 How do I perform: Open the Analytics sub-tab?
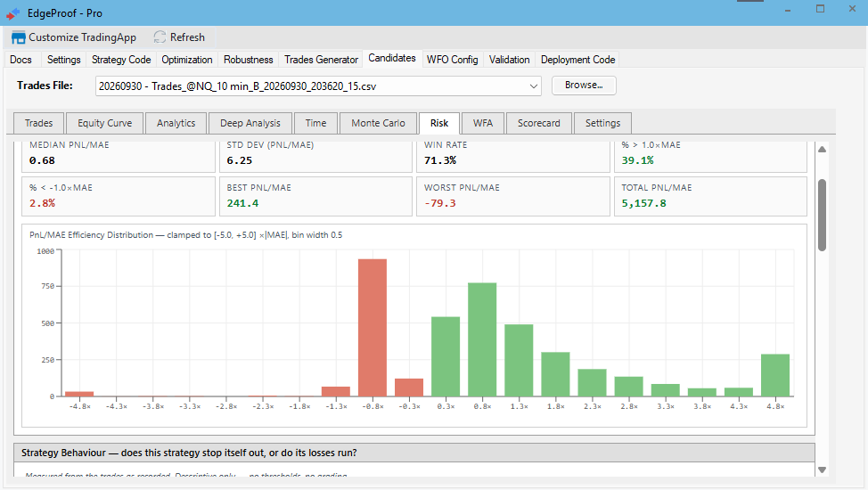coord(176,124)
